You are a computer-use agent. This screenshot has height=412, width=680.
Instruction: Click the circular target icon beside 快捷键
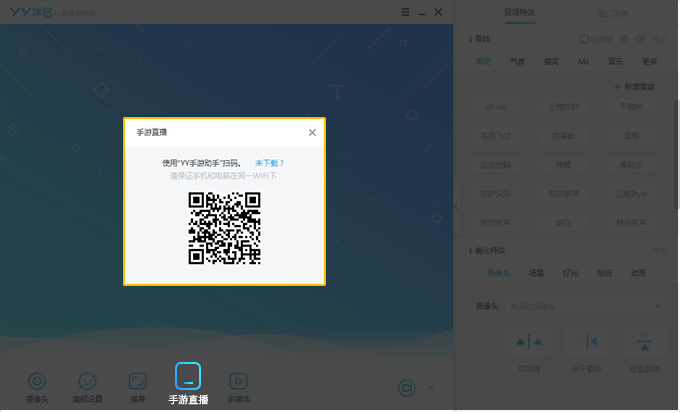click(x=624, y=39)
